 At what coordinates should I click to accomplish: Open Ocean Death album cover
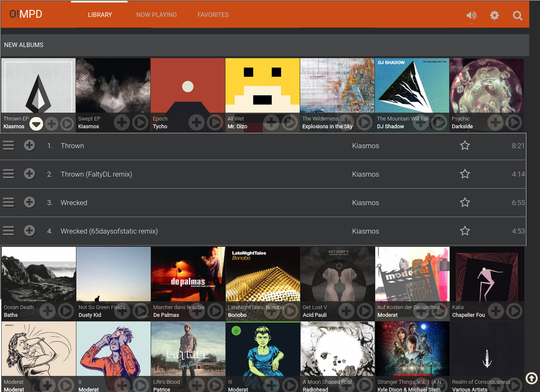(39, 274)
